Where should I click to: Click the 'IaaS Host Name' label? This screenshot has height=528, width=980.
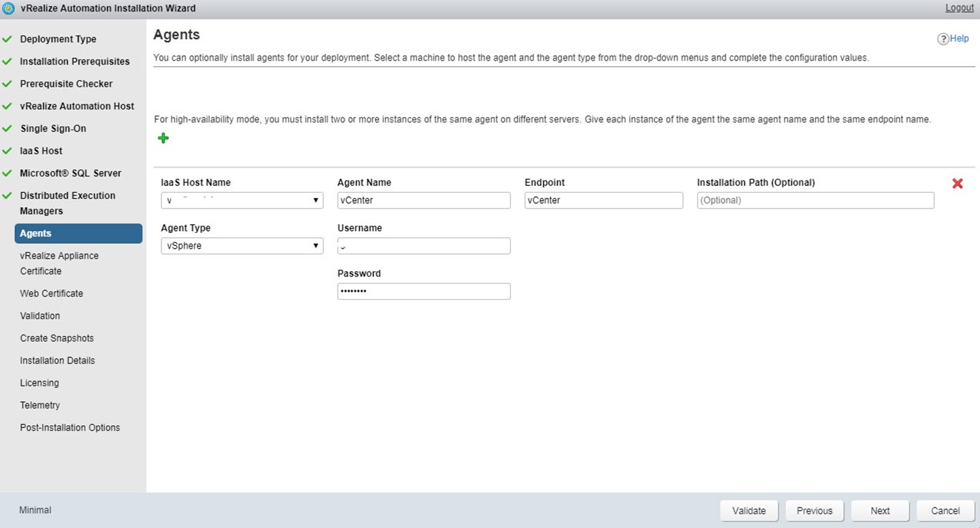tap(196, 183)
